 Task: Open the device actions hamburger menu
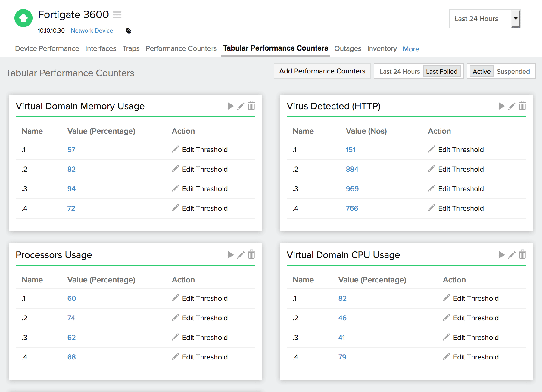point(117,14)
